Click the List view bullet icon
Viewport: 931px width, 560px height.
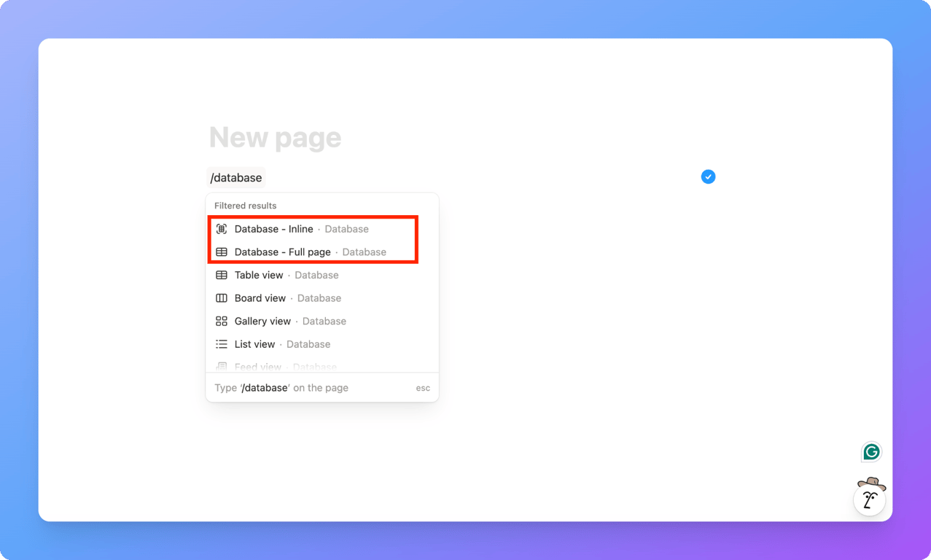click(221, 344)
